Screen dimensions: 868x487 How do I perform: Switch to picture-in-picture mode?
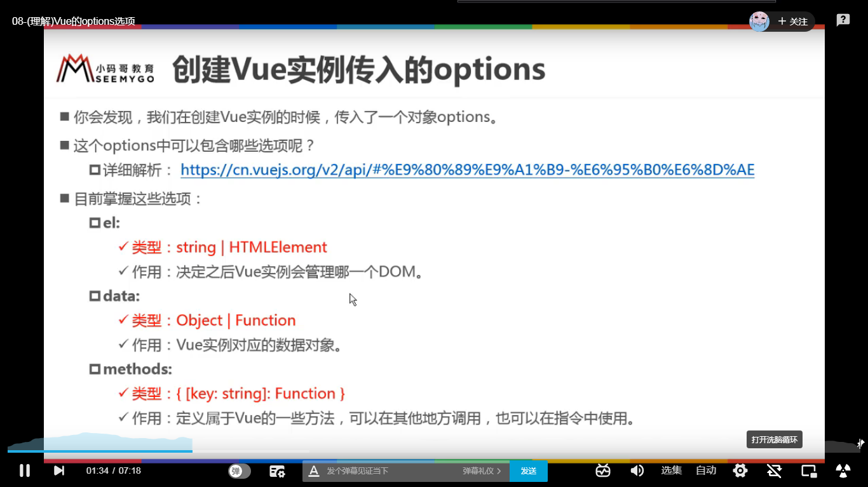point(808,470)
